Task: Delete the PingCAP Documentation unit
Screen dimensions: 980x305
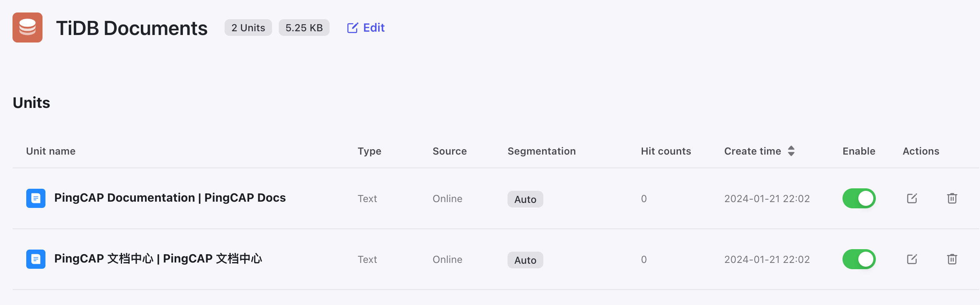Action: pos(952,198)
